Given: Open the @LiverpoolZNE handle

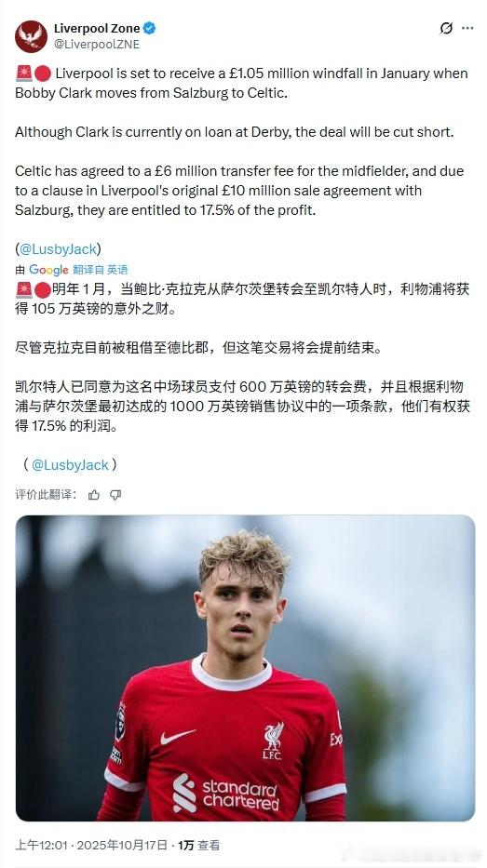Looking at the screenshot, I should tap(97, 45).
